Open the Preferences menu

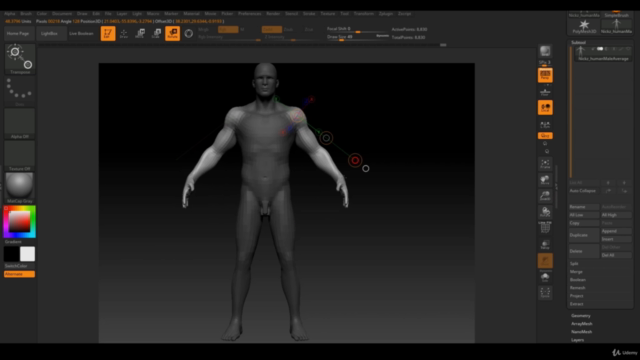[249, 13]
